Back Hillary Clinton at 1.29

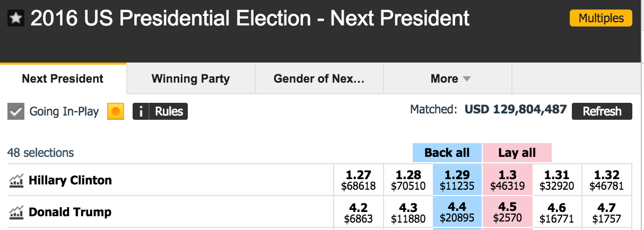[457, 180]
